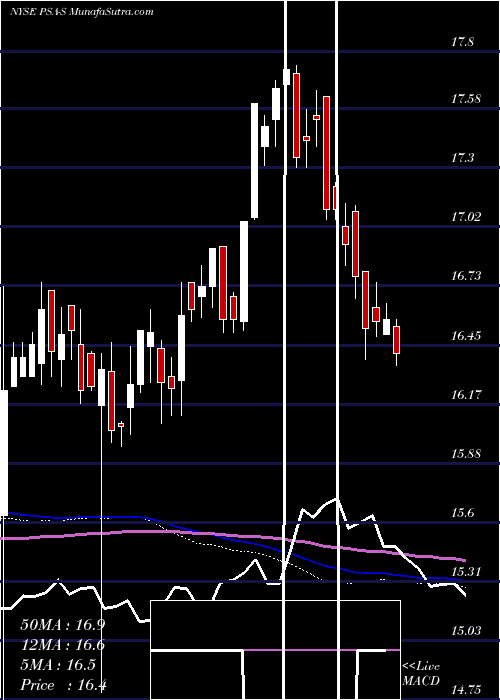
Task: Select the 16.17 price axis label
Action: coord(466,395)
